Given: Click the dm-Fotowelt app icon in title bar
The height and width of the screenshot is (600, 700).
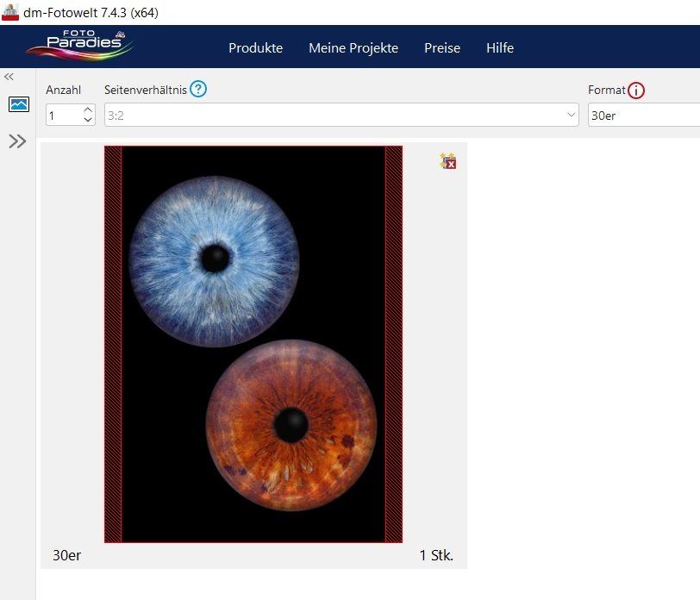Looking at the screenshot, I should point(10,12).
